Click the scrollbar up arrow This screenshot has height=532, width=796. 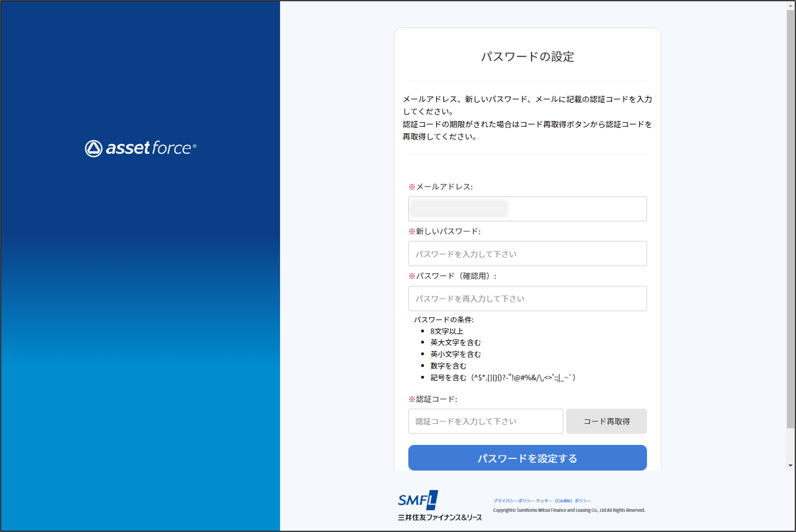pyautogui.click(x=791, y=6)
